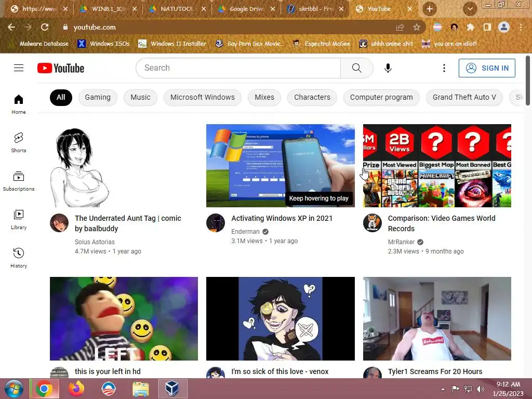532x399 pixels.
Task: Go forward with browser forward arrow
Action: tap(28, 27)
